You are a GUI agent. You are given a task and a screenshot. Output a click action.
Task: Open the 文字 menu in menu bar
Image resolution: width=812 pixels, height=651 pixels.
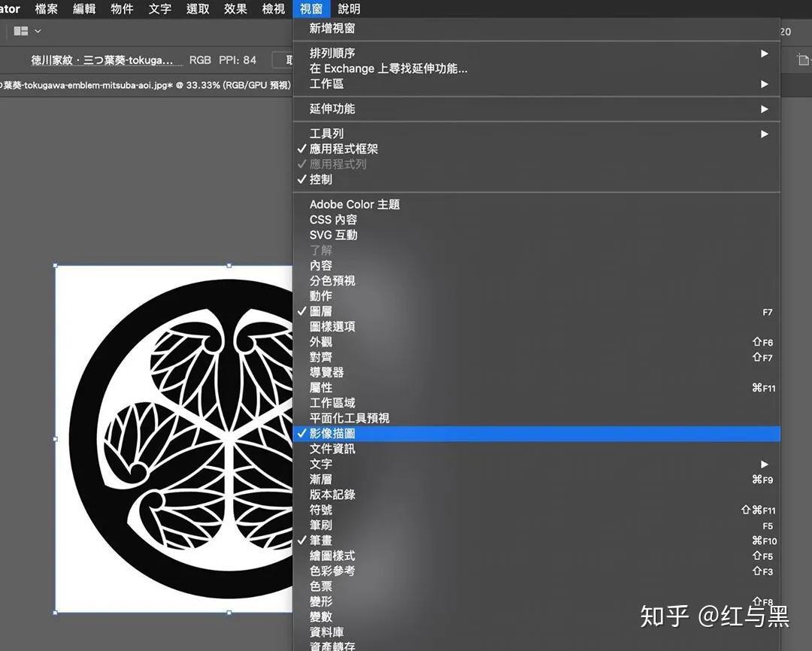(159, 9)
